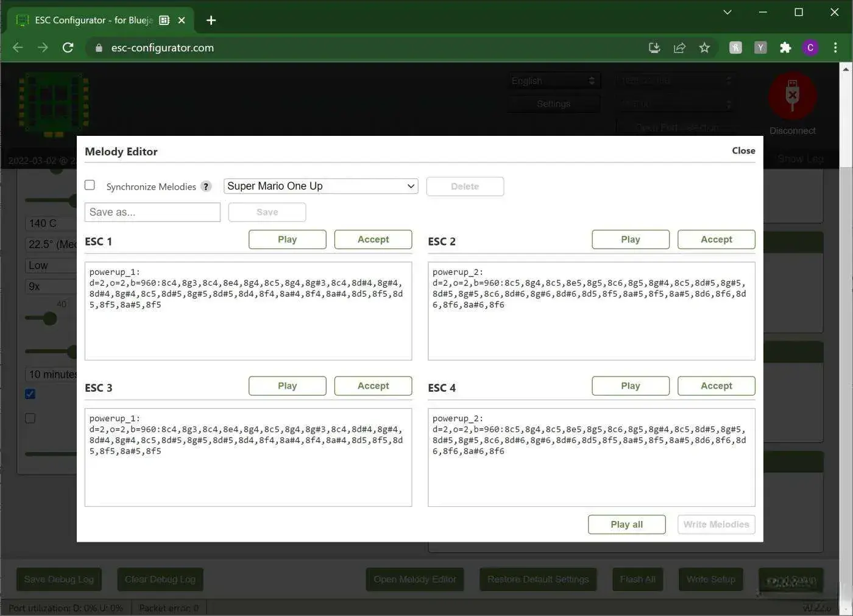This screenshot has width=853, height=616.
Task: Play the ESC 1 melody
Action: coord(287,239)
